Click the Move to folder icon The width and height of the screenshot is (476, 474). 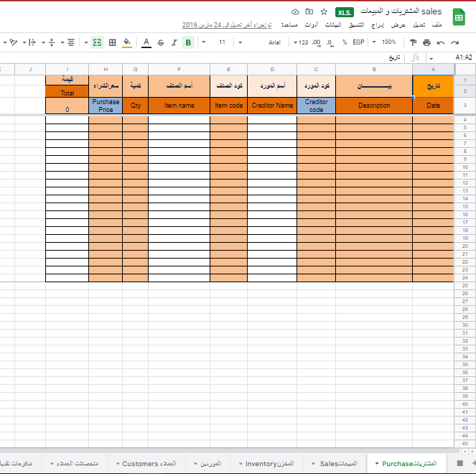[x=309, y=12]
